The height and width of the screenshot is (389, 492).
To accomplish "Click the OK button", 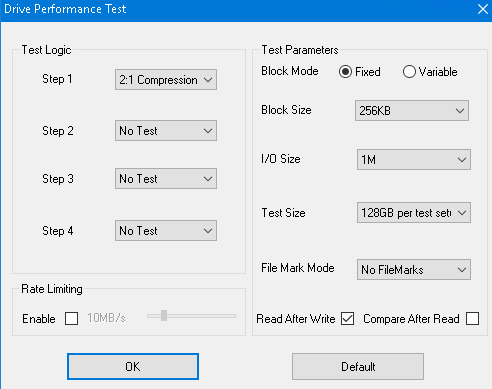I will click(x=133, y=366).
